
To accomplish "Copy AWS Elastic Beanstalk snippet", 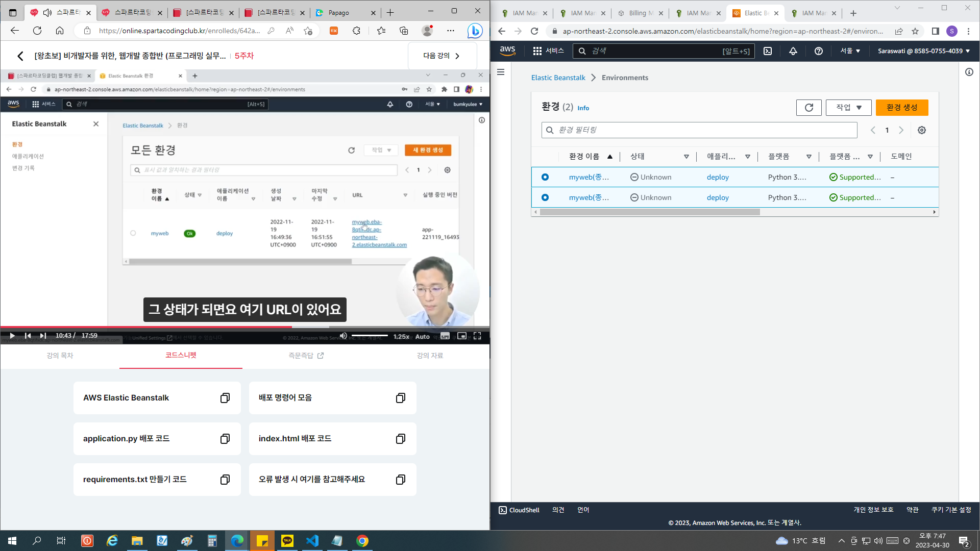I will [x=225, y=398].
